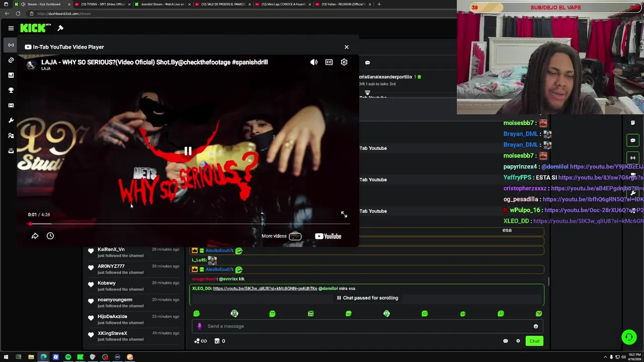Seek along the video progress bar
The height and width of the screenshot is (362, 644).
coord(188,224)
